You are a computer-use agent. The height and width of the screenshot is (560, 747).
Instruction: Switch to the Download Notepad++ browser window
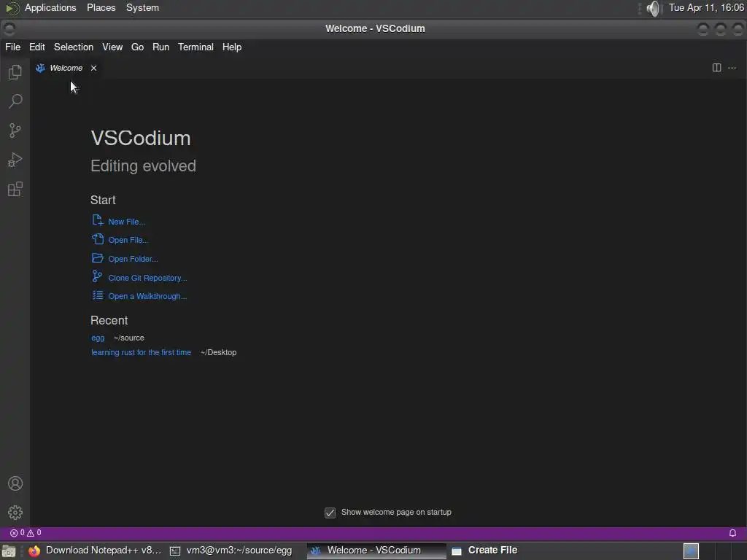point(94,551)
